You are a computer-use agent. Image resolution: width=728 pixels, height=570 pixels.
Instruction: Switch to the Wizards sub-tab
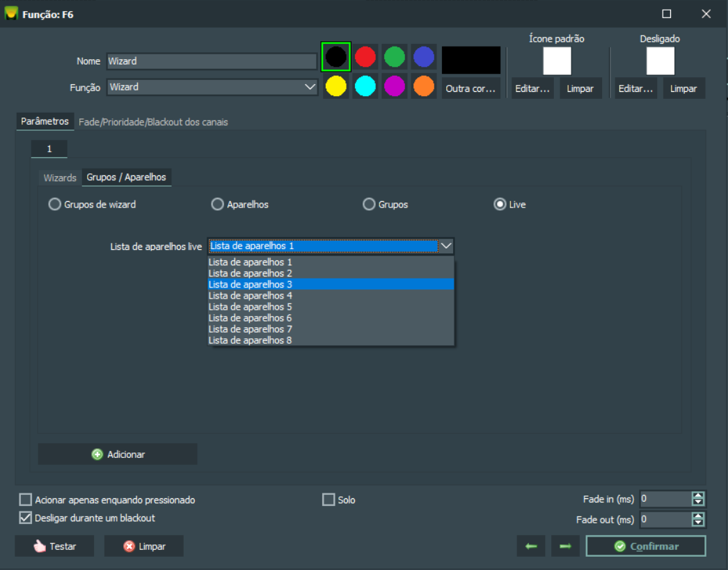(x=60, y=177)
